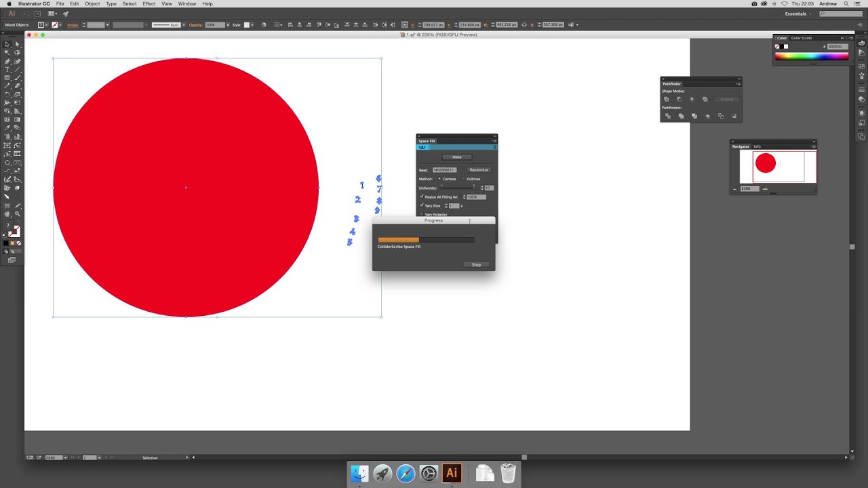Select the Outlines method radio button
Image resolution: width=868 pixels, height=488 pixels.
(x=463, y=179)
